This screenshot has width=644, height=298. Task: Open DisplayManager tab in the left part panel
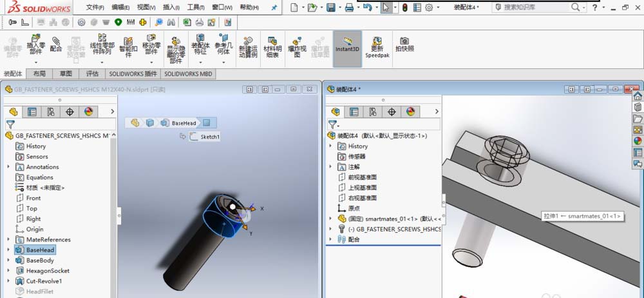[x=88, y=112]
